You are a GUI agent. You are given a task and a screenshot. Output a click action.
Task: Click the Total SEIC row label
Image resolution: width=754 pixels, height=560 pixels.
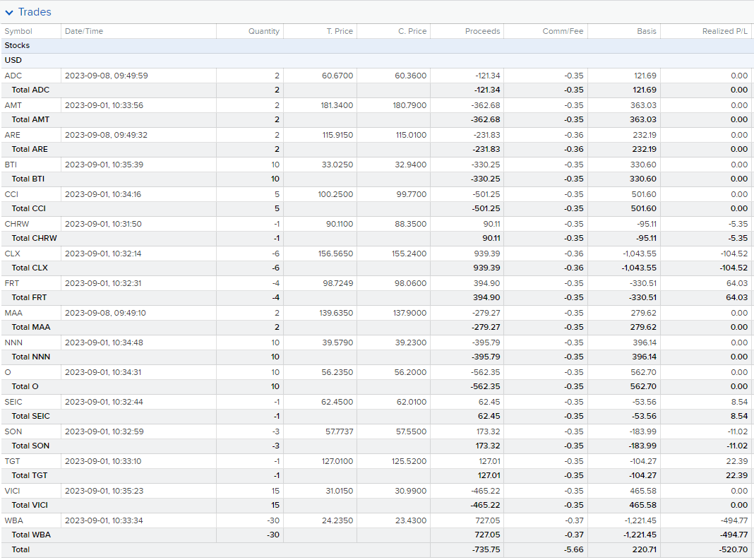click(x=31, y=417)
